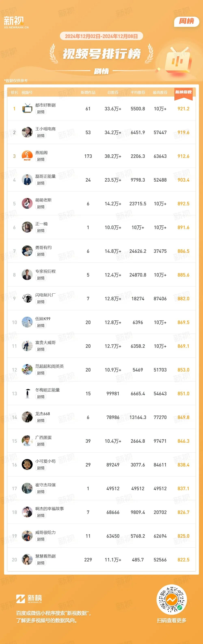The height and width of the screenshot is (644, 203).
Task: Select the 周榜 weekly ranking tab
Action: pos(187,22)
